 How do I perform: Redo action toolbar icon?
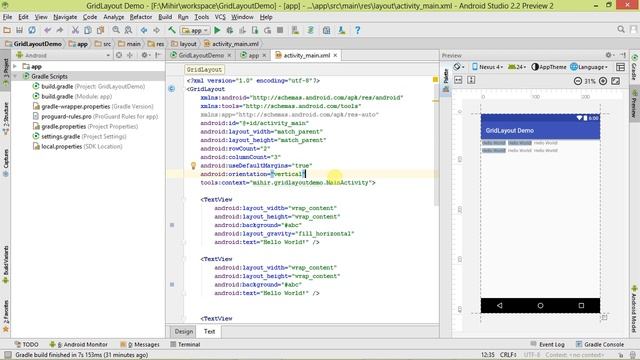[x=60, y=30]
